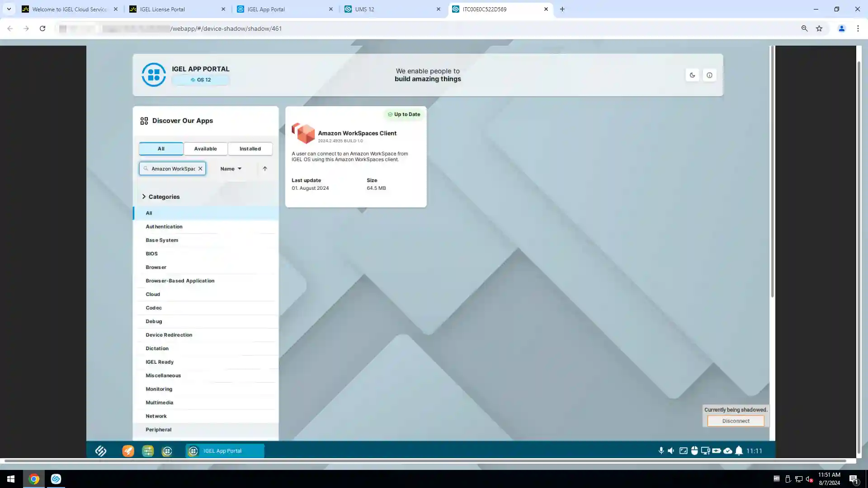This screenshot has width=868, height=488.
Task: Toggle dark mode moon icon
Action: click(x=692, y=75)
